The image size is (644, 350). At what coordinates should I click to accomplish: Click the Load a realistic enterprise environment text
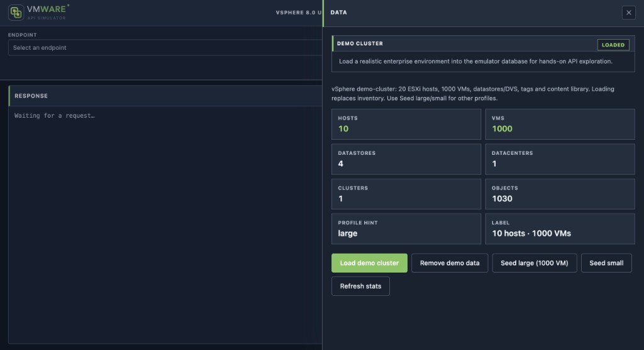475,61
